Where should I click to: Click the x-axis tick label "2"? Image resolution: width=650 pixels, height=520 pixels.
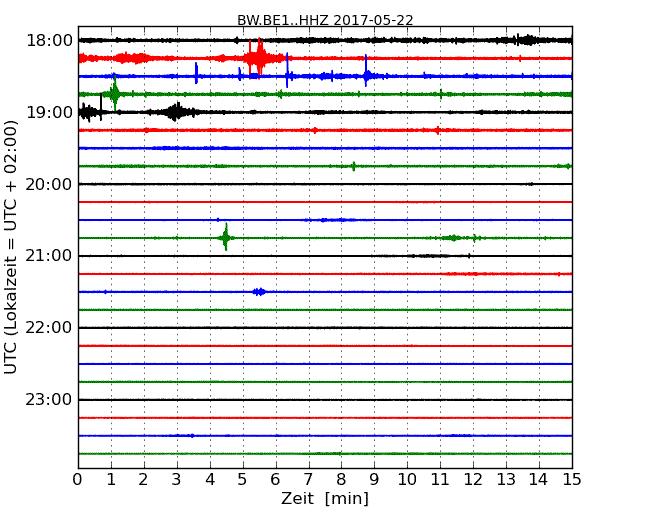[x=143, y=480]
